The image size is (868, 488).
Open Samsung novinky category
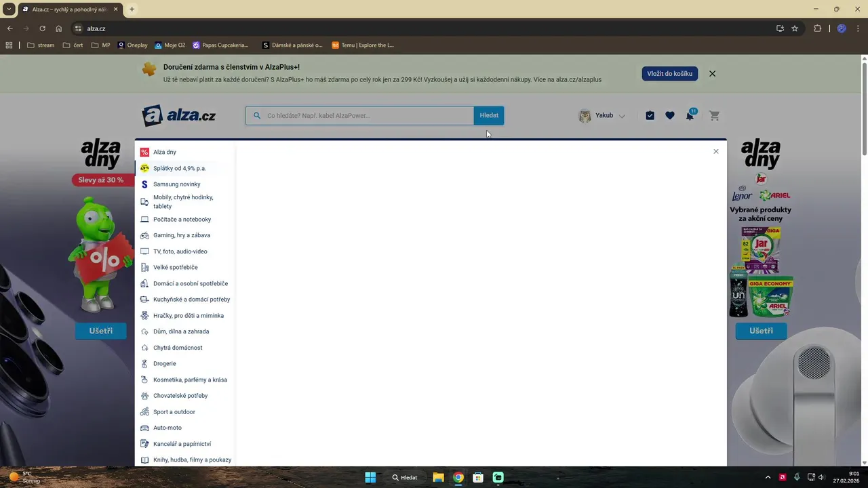(x=177, y=184)
